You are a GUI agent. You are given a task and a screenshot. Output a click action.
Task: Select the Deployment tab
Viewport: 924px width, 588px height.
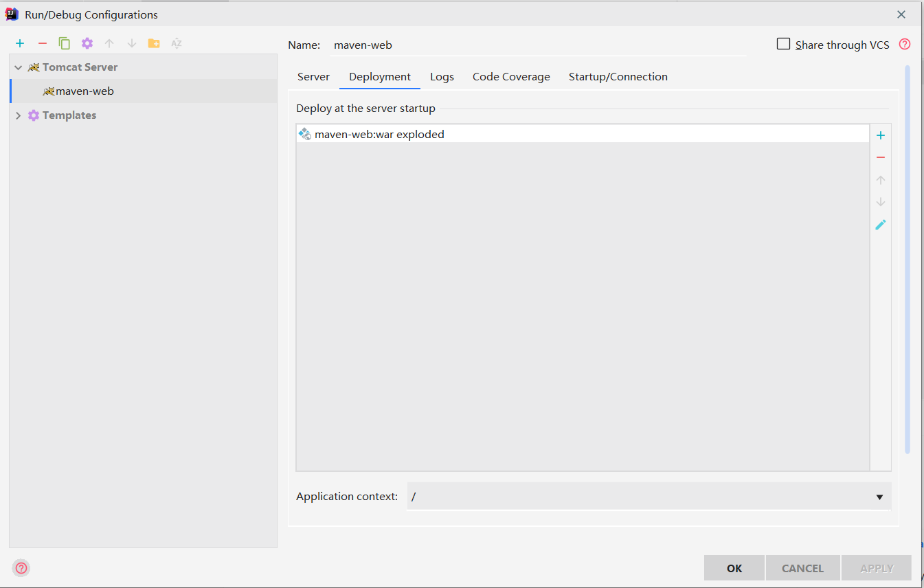tap(380, 77)
